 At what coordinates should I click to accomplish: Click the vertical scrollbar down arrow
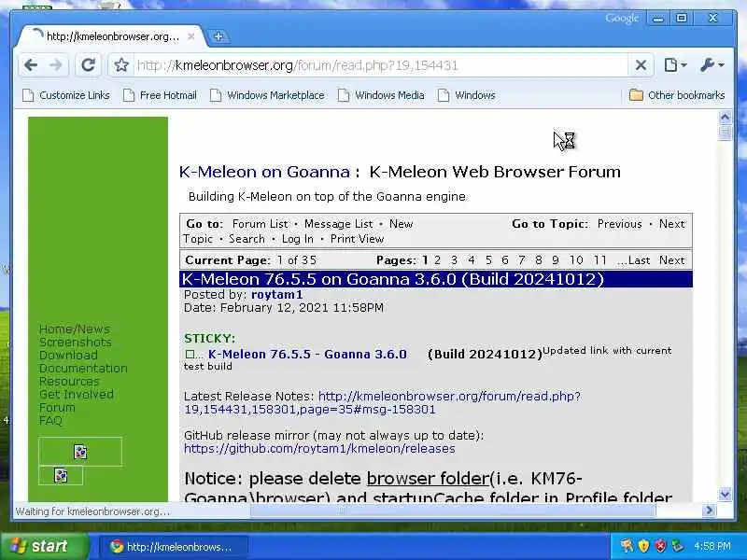[x=725, y=495]
